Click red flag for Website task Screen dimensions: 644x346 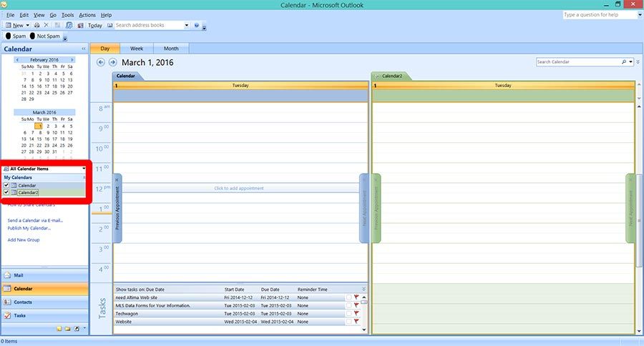[x=356, y=322]
